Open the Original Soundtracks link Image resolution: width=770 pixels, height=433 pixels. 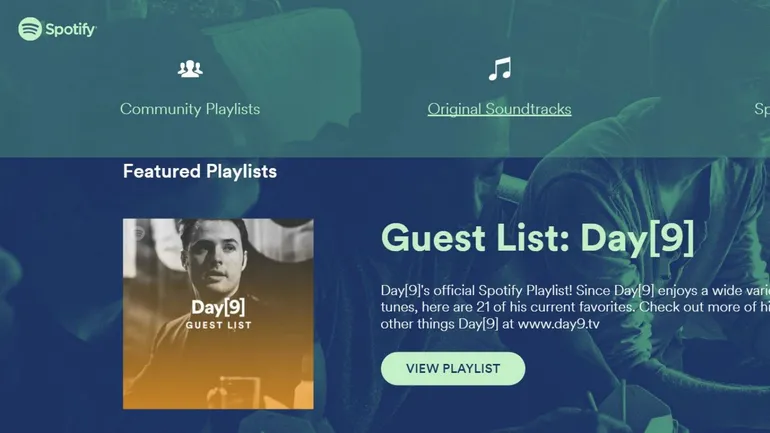coord(499,109)
